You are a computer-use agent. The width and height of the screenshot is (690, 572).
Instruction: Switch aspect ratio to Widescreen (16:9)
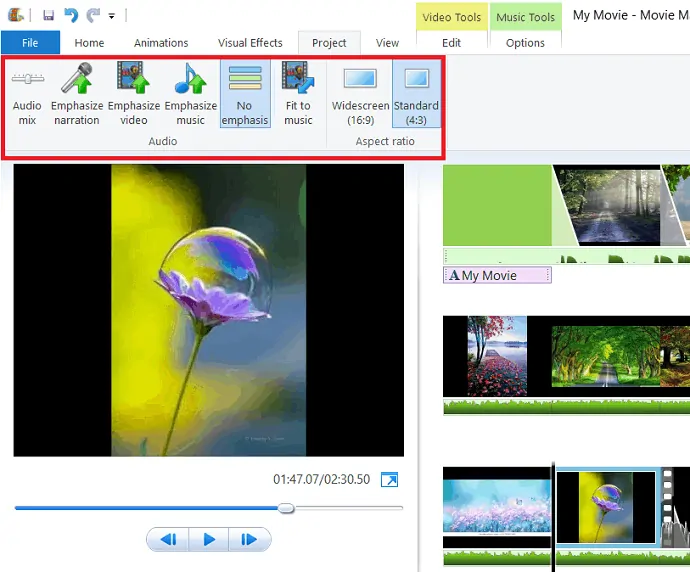pyautogui.click(x=360, y=94)
